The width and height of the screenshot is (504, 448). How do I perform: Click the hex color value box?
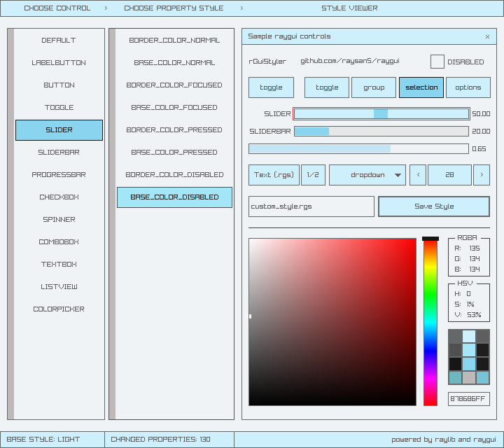click(x=468, y=398)
